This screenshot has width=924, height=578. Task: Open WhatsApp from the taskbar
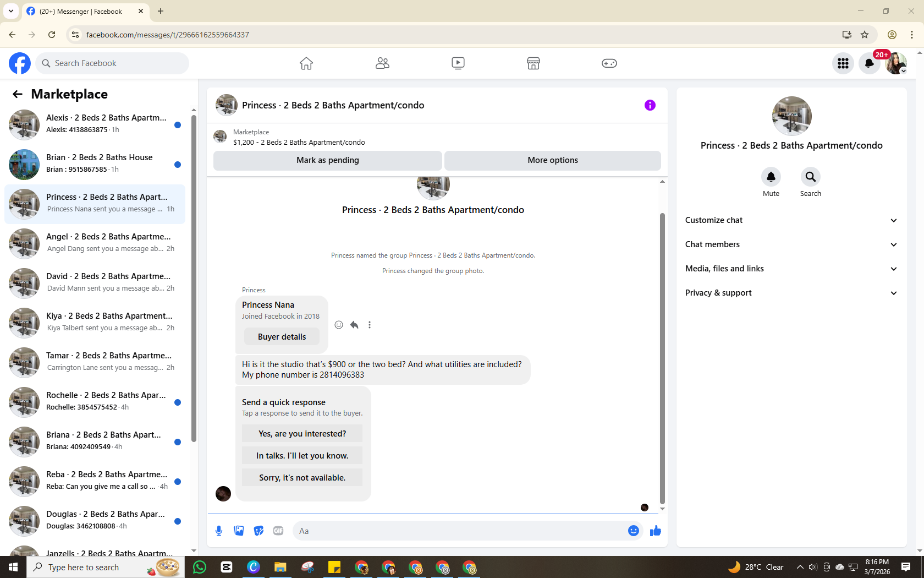(200, 567)
